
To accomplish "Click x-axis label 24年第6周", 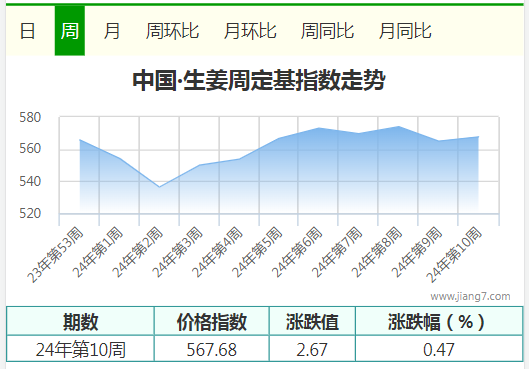I will click(x=297, y=252).
